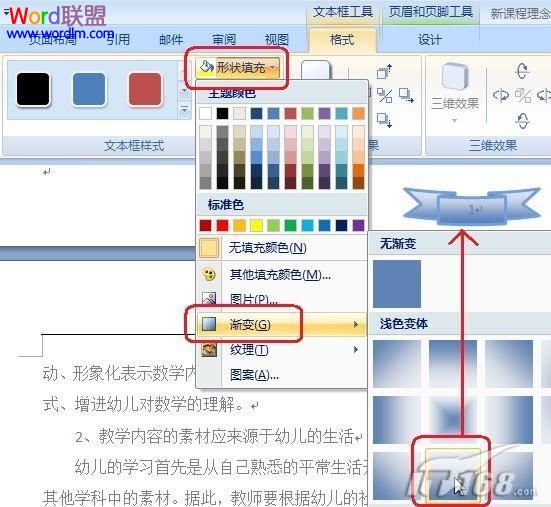This screenshot has width=551, height=507.
Task: Open the 纹理(T) texture submenu
Action: [x=282, y=350]
